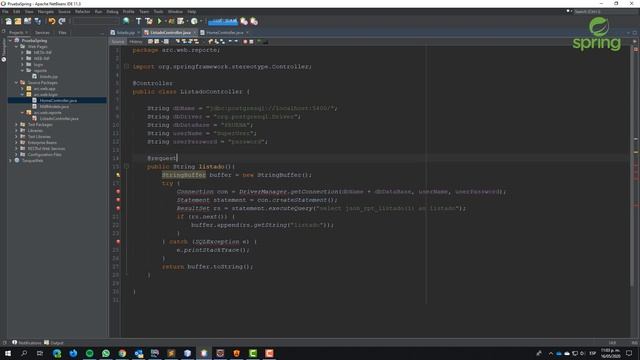Viewport: 640px width, 360px height.
Task: Open Google Chrome from the taskbar
Action: 122,353
